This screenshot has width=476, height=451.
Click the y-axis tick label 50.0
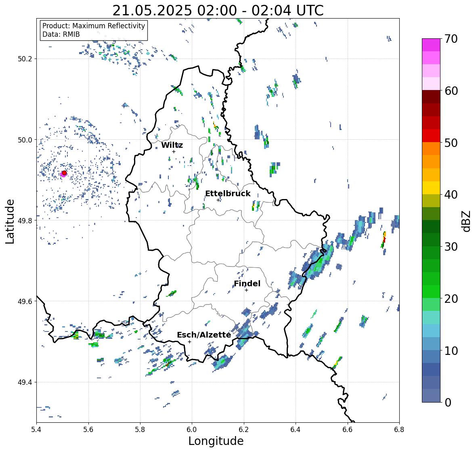tap(25, 140)
